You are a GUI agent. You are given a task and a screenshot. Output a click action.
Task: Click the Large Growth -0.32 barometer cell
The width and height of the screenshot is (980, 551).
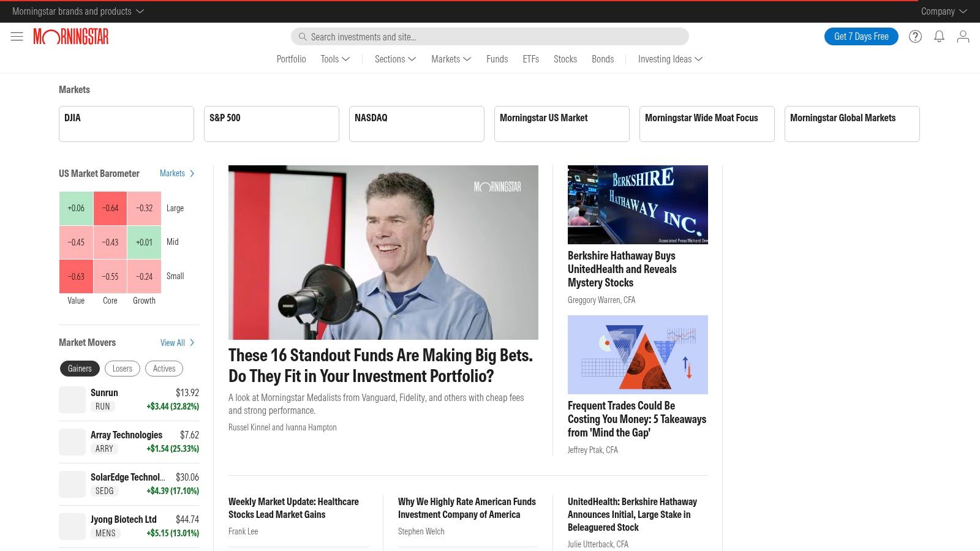pos(145,208)
